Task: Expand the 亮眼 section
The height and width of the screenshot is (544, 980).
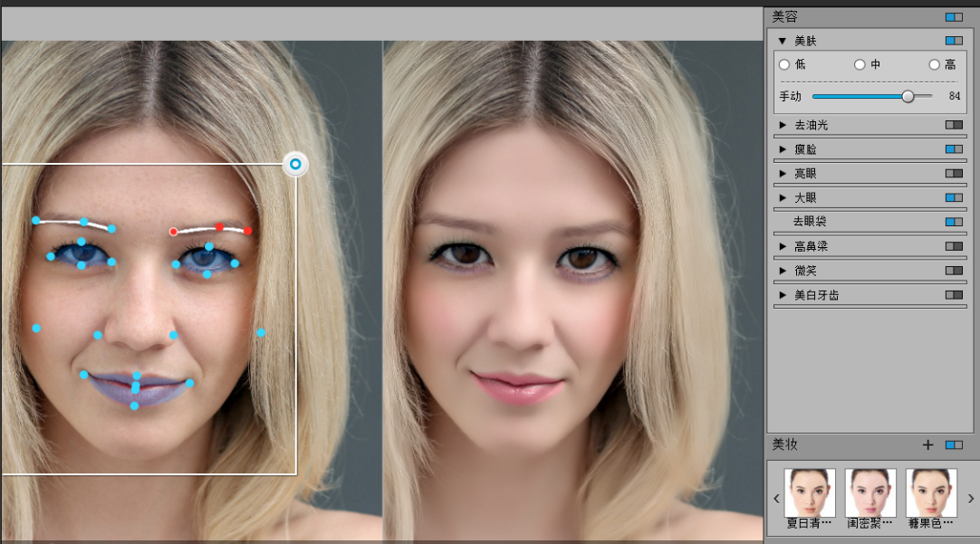Action: coord(783,174)
